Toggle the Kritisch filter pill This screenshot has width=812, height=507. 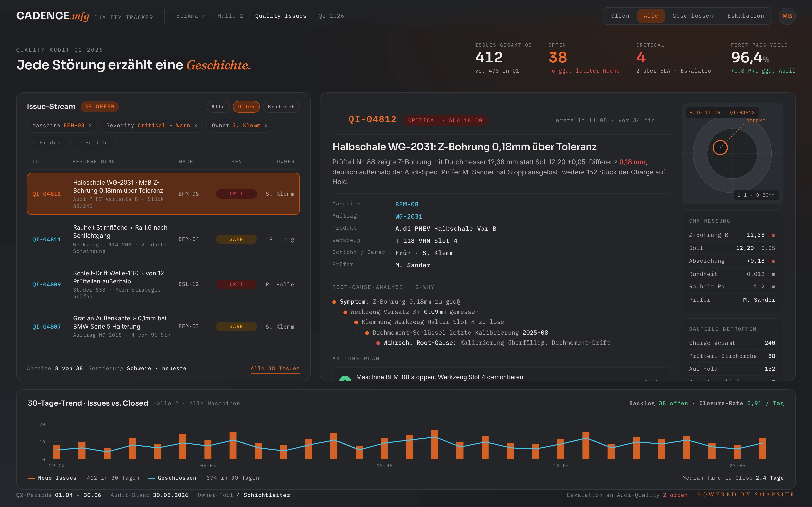click(281, 107)
